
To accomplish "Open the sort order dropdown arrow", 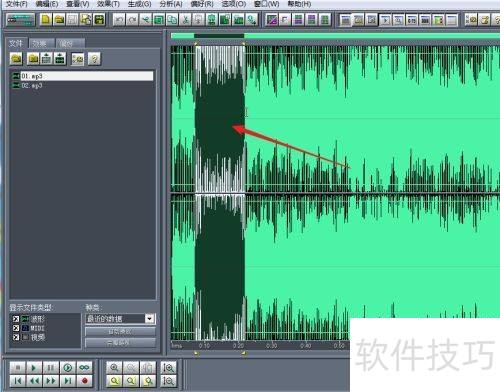I will coord(150,319).
